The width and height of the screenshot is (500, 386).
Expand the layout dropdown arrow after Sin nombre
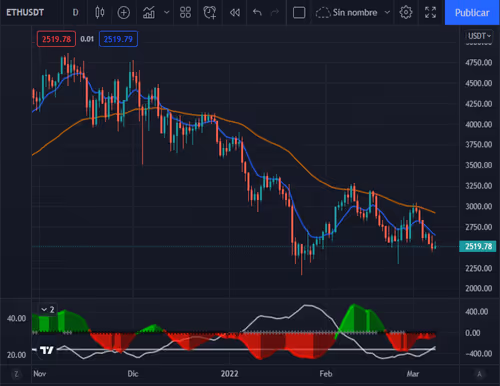coord(387,13)
